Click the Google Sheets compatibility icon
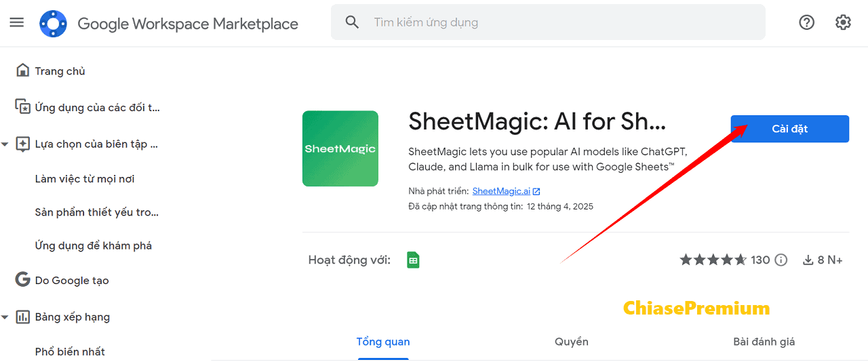This screenshot has height=362, width=868. (413, 260)
